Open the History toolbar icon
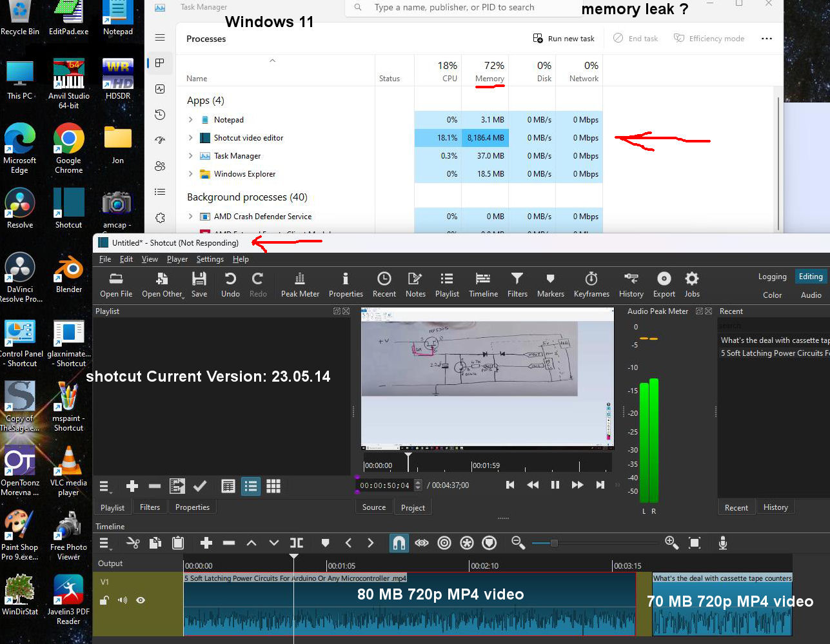The image size is (830, 644). [x=631, y=284]
